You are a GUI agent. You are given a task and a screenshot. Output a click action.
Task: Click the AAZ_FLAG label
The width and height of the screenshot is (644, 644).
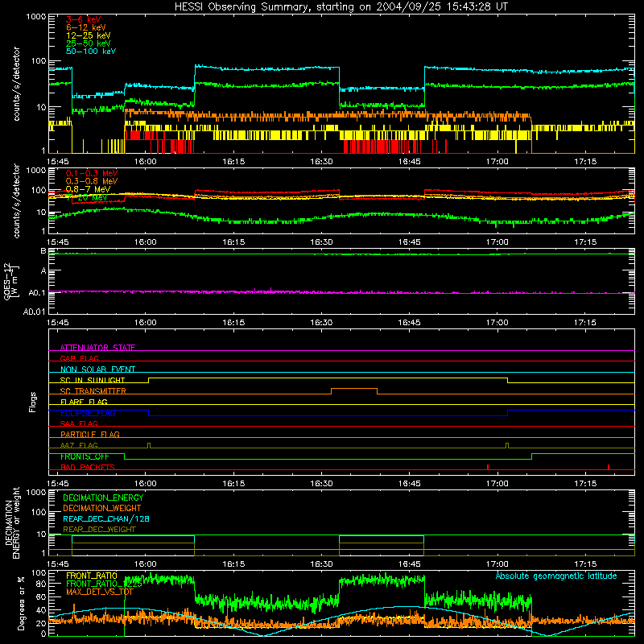[79, 445]
